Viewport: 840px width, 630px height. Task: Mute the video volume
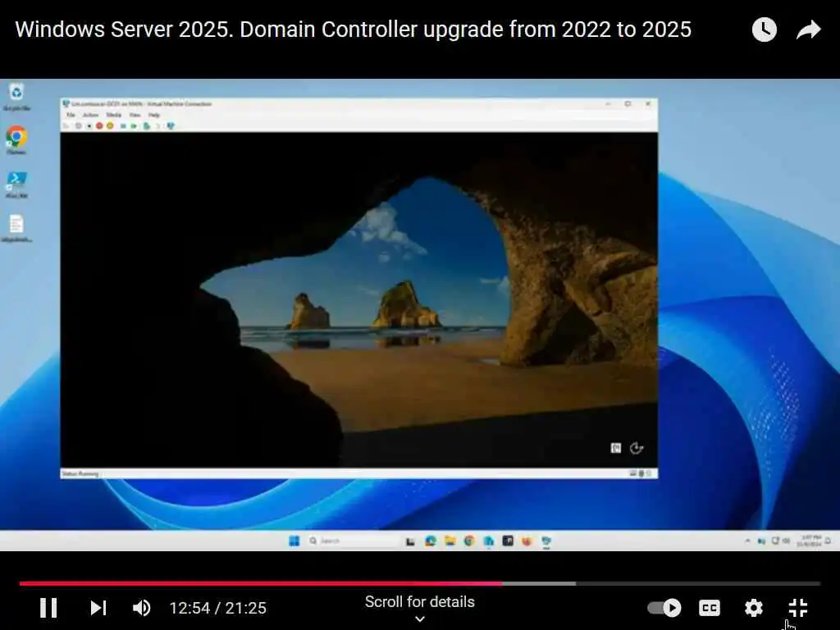click(x=141, y=608)
